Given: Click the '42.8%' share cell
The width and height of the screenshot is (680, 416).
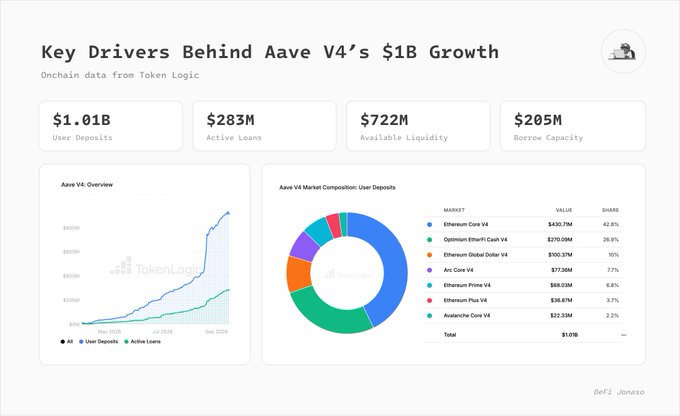Looking at the screenshot, I should coord(611,225).
